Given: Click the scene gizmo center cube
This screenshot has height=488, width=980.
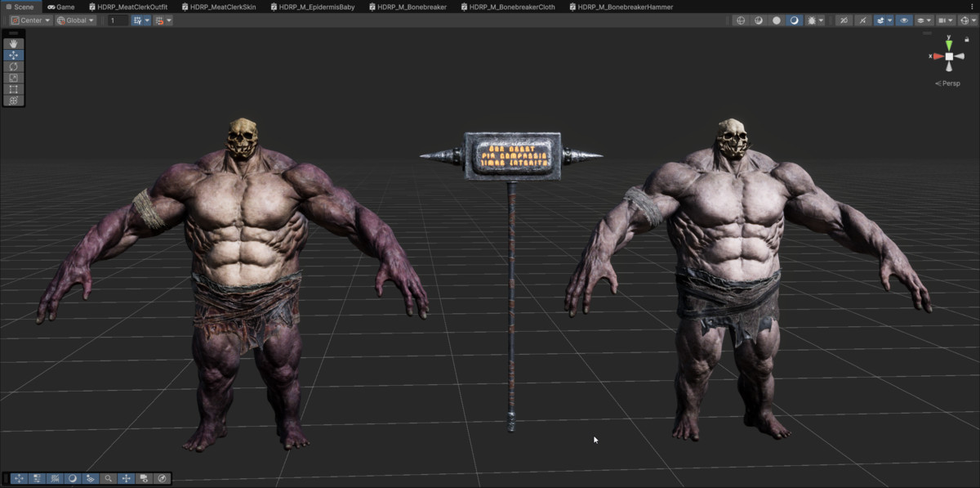Looking at the screenshot, I should tap(949, 56).
